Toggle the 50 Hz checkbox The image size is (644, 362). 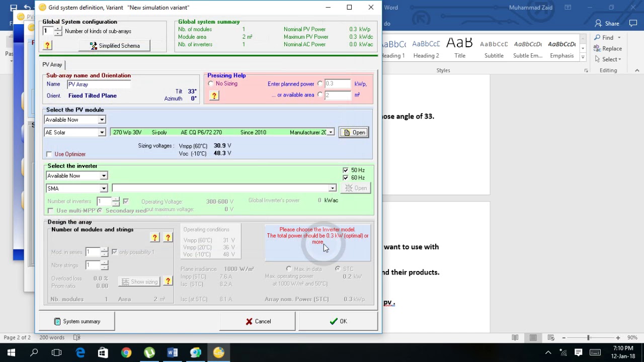click(x=345, y=170)
